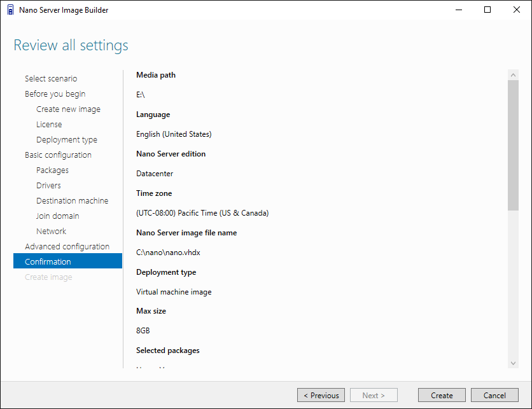Click the Media path heading
Image resolution: width=532 pixels, height=409 pixels.
(x=156, y=75)
